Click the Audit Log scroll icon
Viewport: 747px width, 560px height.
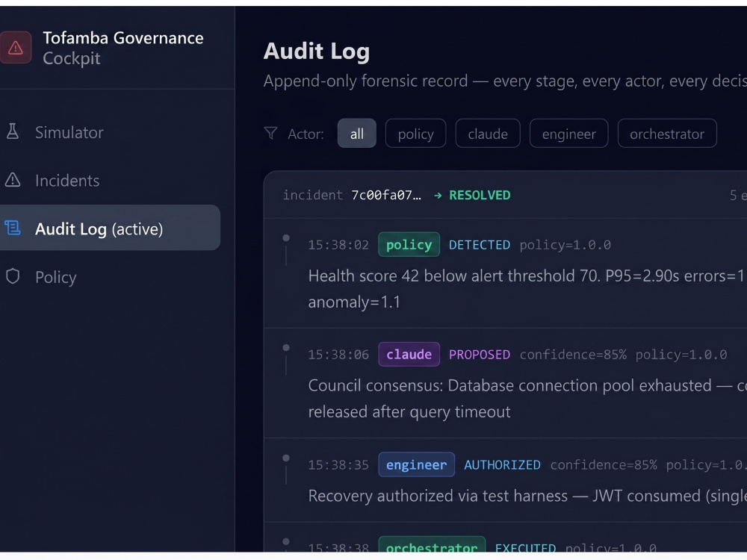pyautogui.click(x=13, y=228)
